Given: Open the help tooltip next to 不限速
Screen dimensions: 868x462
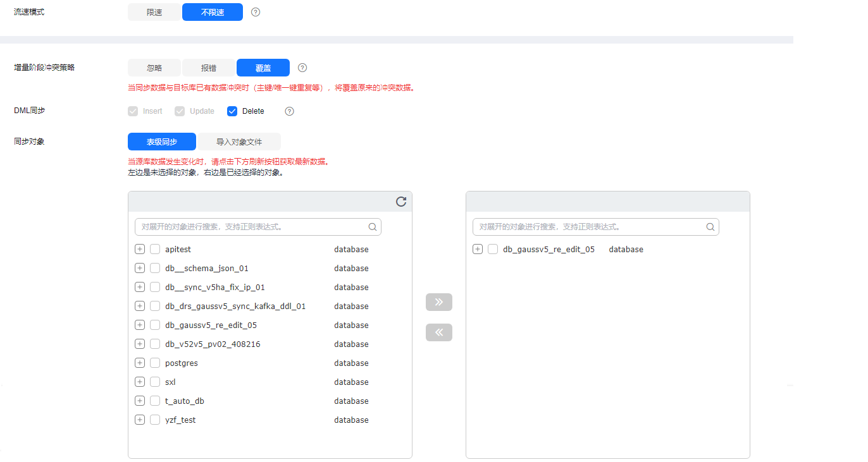Looking at the screenshot, I should (255, 11).
